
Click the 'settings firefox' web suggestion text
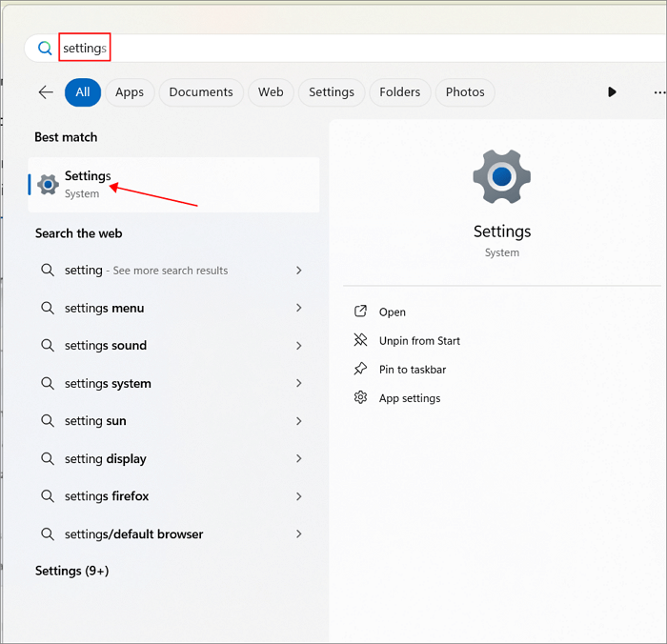[x=107, y=496]
